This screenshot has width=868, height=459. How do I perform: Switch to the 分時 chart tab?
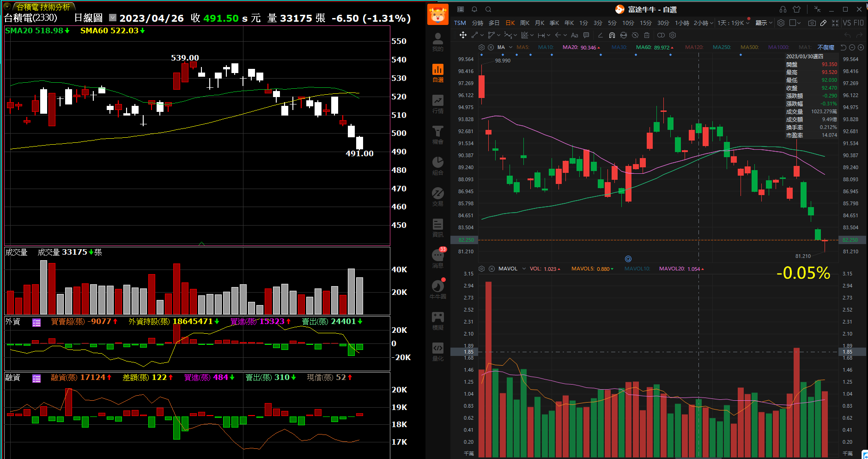pos(478,23)
